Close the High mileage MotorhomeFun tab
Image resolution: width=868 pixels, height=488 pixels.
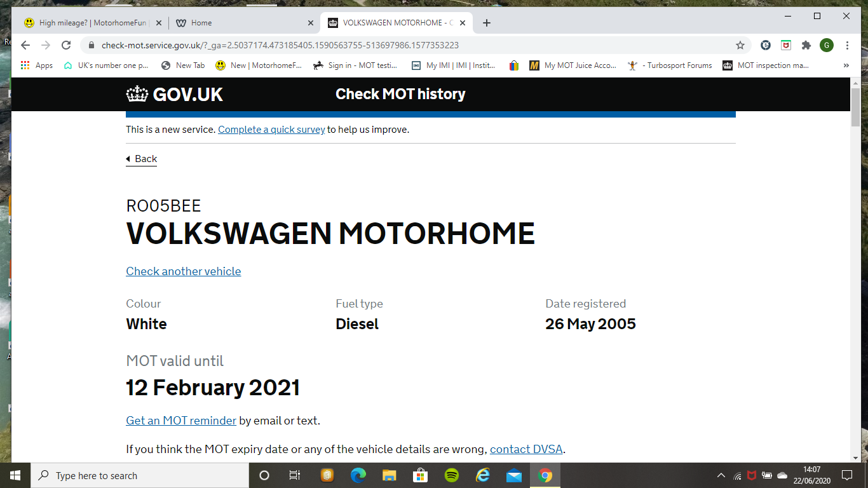pyautogui.click(x=158, y=23)
